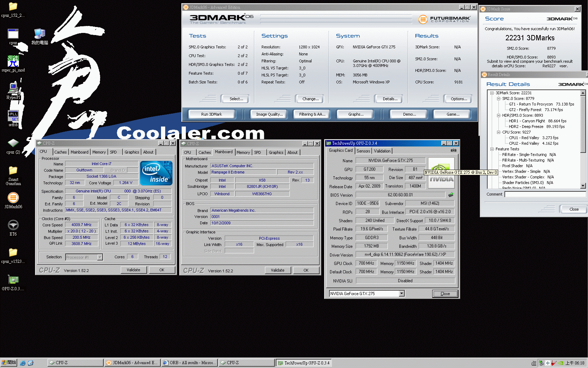Screen dimensions: 588x368
Task: Click the keyboard input tray icon
Action: [x=534, y=363]
